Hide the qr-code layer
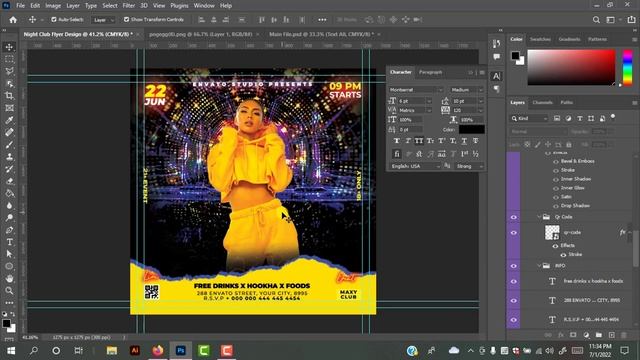640x360 pixels. [513, 233]
